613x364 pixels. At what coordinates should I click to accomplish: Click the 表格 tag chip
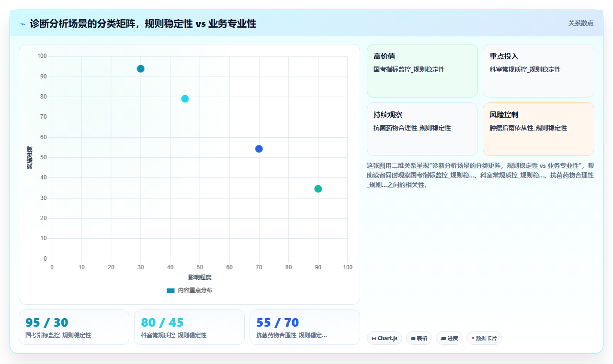click(x=419, y=338)
